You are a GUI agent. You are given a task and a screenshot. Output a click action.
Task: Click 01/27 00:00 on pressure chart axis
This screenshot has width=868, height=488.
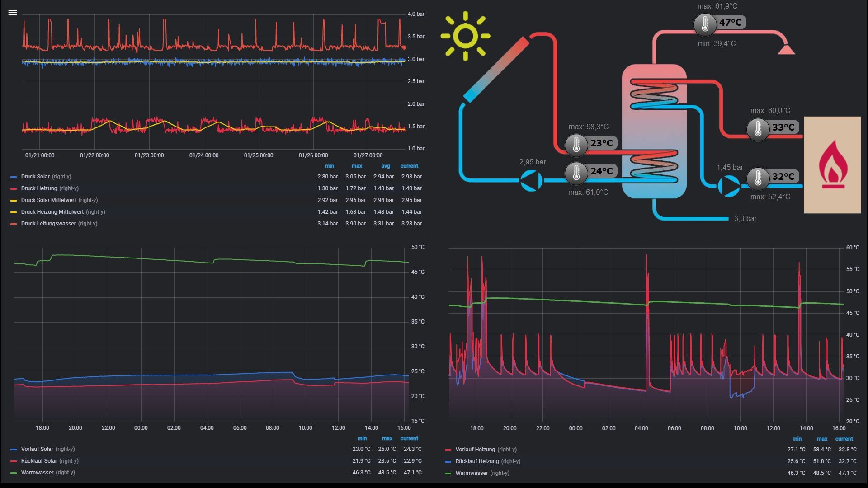[368, 155]
